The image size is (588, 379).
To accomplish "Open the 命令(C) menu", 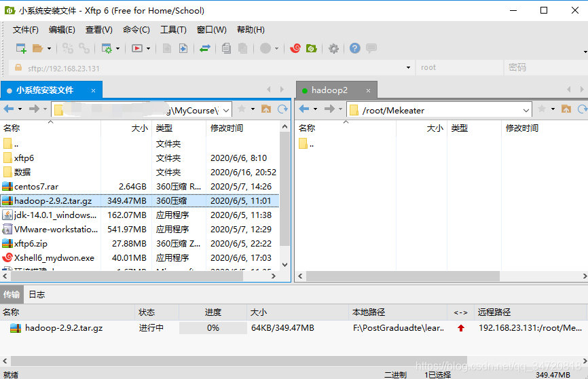I will click(x=136, y=30).
